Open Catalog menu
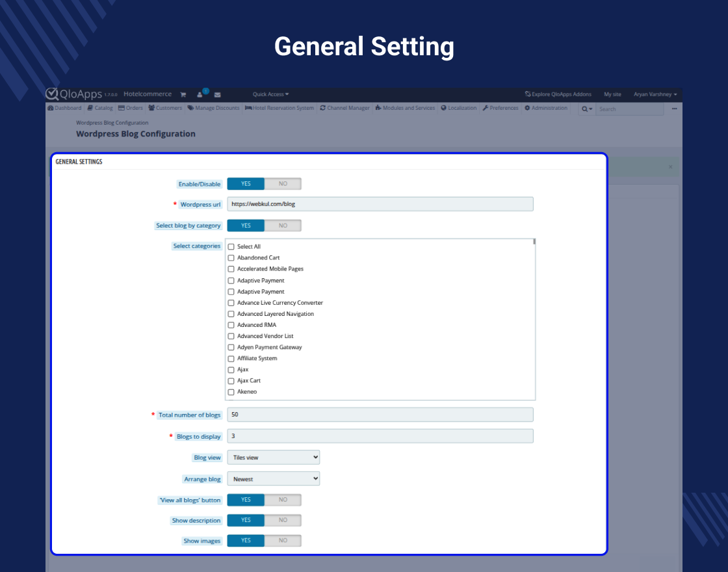 [x=100, y=108]
